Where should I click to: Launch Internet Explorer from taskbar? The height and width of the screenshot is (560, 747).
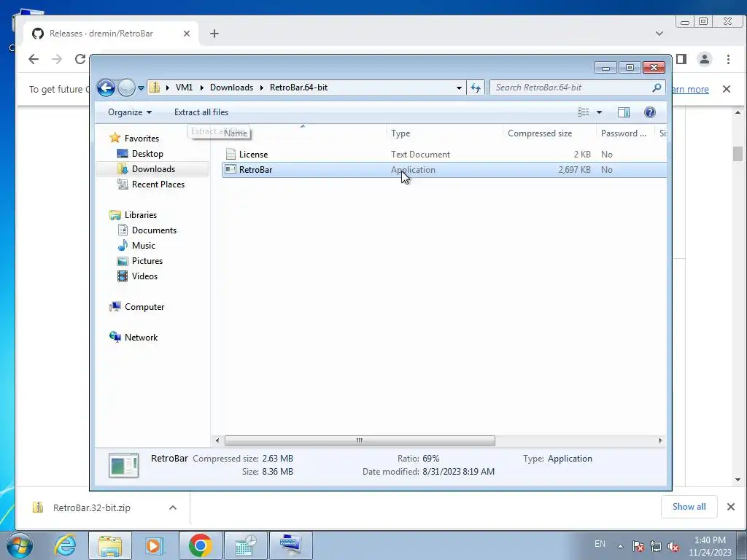tap(65, 545)
